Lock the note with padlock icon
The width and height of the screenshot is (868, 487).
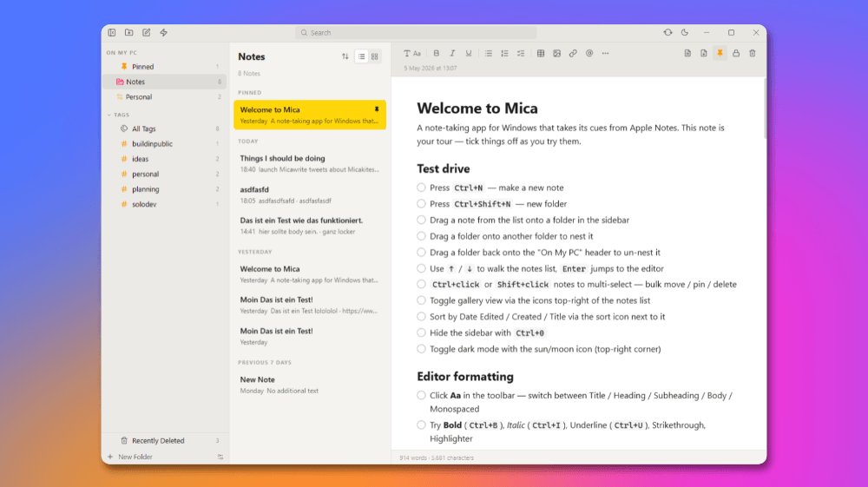[736, 54]
